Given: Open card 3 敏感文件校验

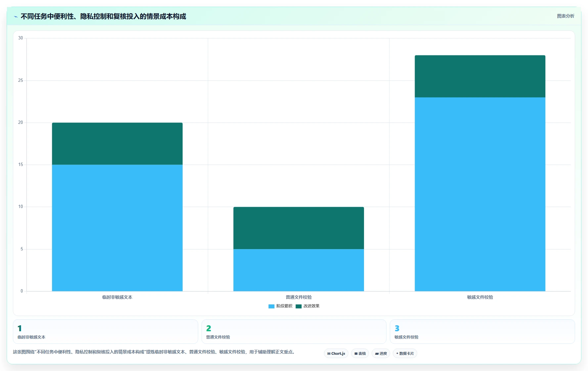Looking at the screenshot, I should [x=482, y=332].
